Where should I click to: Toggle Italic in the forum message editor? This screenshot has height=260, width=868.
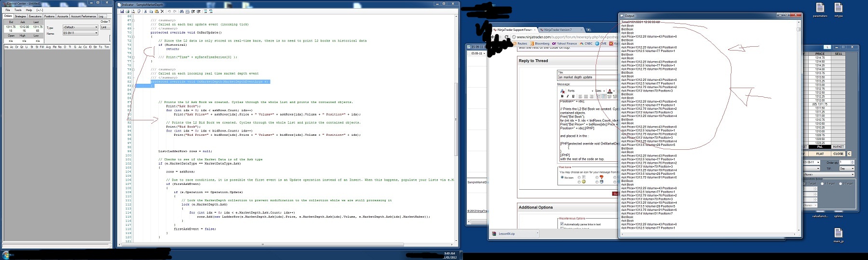[567, 96]
